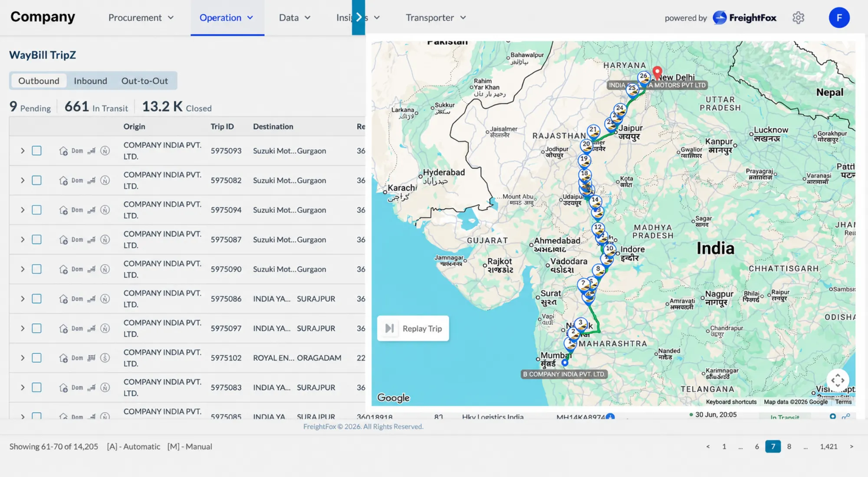Screen dimensions: 868x477
Task: Click map waypoint marker number 19
Action: click(584, 160)
